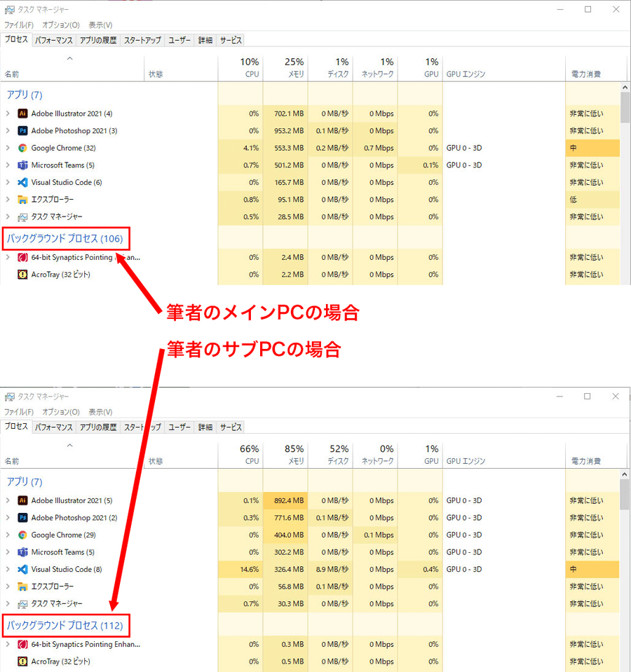Sort by CPU column showing 66%
This screenshot has width=631, height=672.
pos(240,455)
